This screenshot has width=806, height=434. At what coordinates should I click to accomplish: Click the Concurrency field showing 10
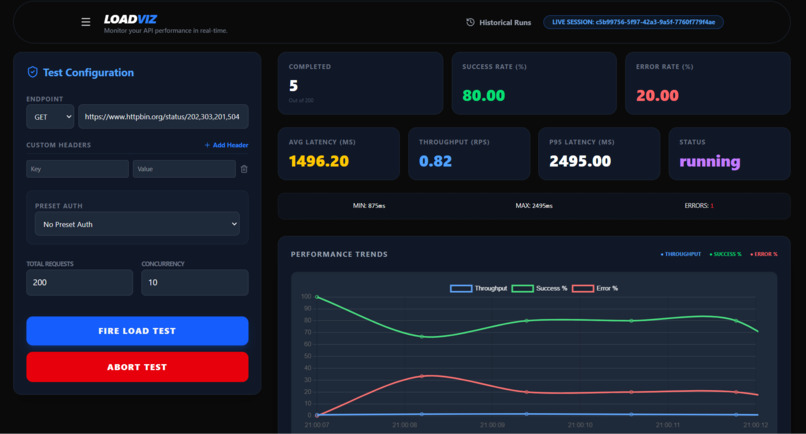pos(195,282)
